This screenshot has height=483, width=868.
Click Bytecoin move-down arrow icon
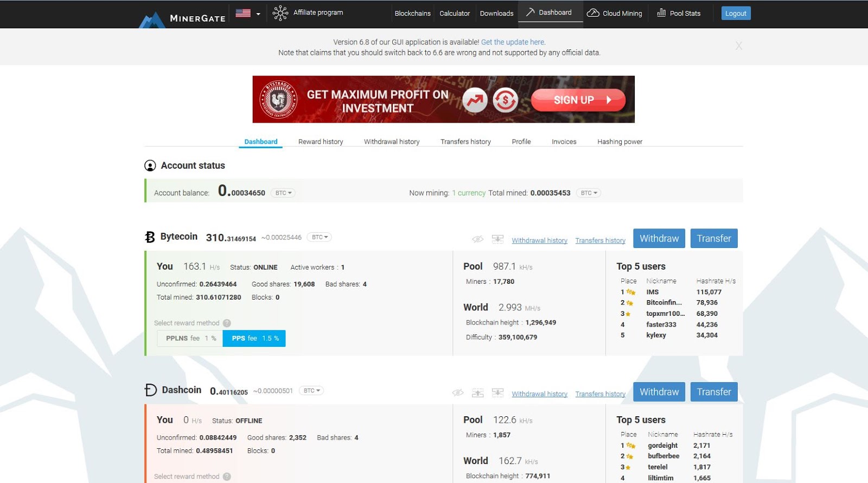tap(497, 239)
